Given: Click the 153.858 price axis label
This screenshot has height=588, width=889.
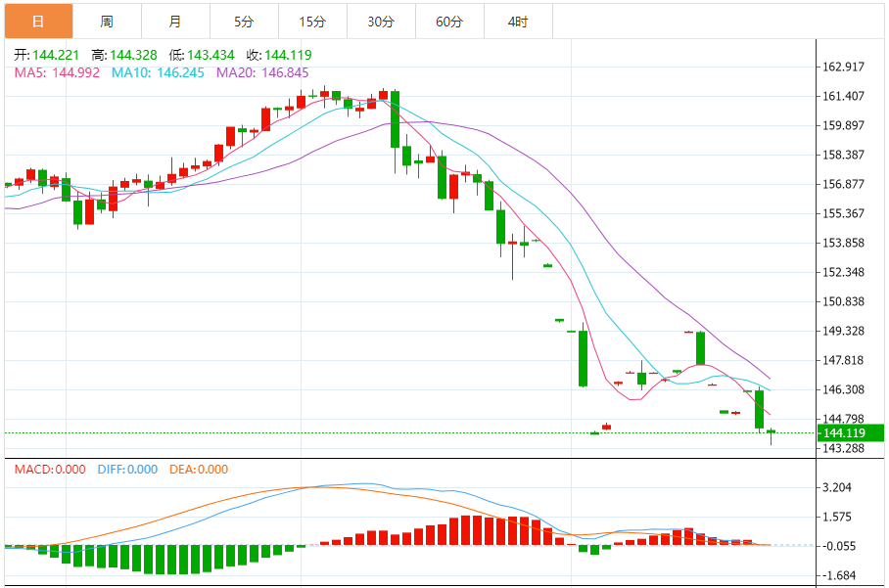Looking at the screenshot, I should point(844,243).
